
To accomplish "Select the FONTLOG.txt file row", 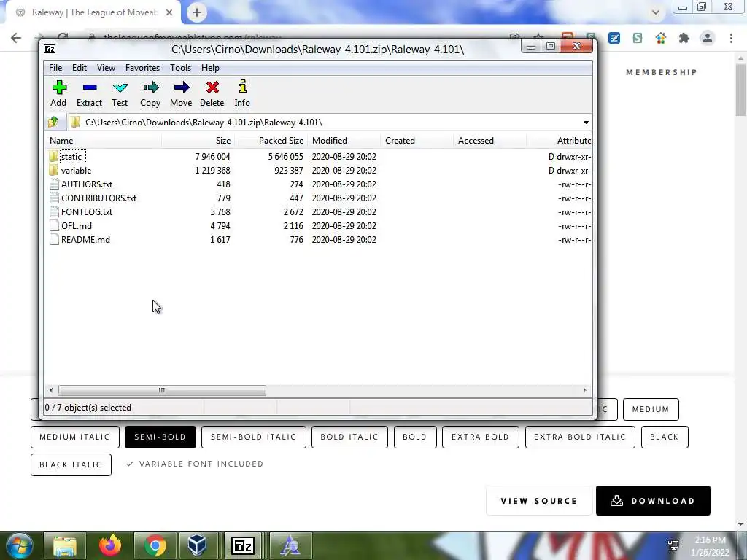I will click(x=318, y=212).
